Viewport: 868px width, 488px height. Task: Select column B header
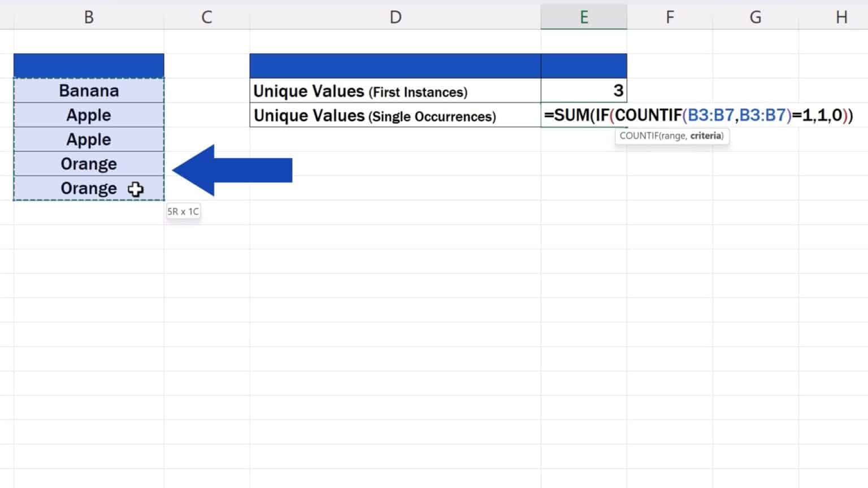pyautogui.click(x=88, y=16)
